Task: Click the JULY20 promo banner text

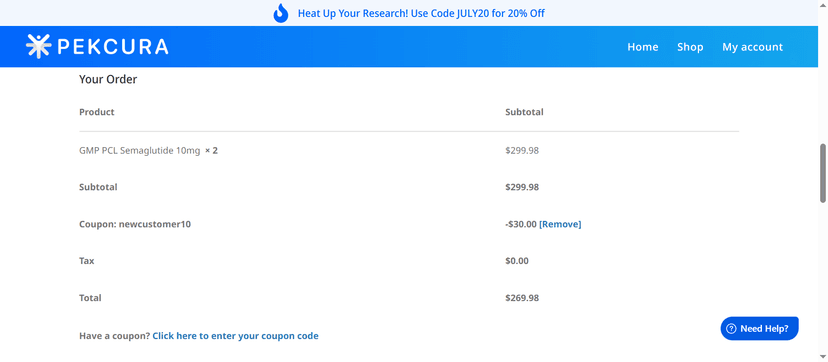Action: (x=421, y=13)
